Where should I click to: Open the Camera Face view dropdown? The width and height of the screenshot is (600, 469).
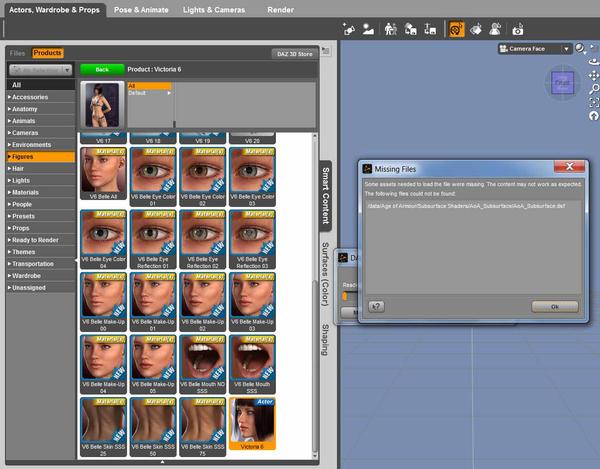535,49
